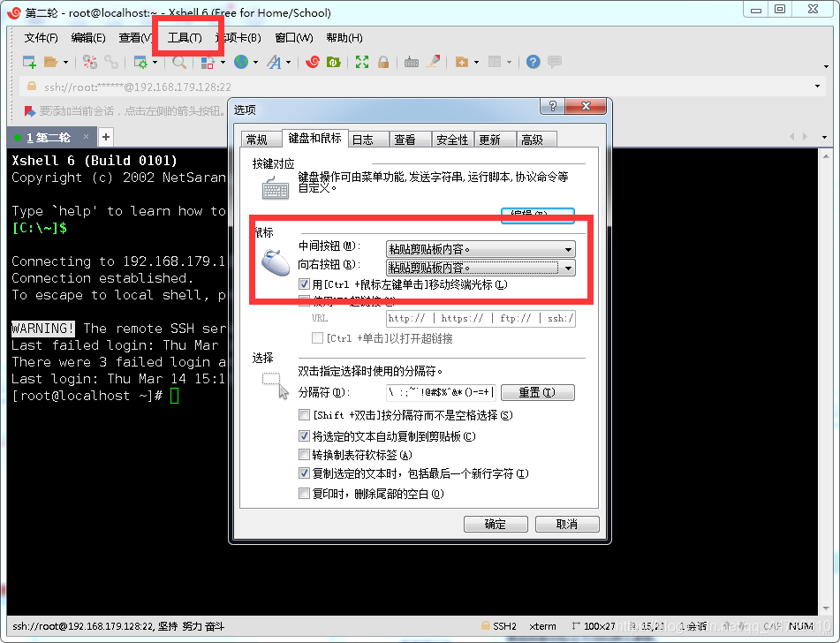
Task: Switch to the 高级 tab
Action: point(536,140)
